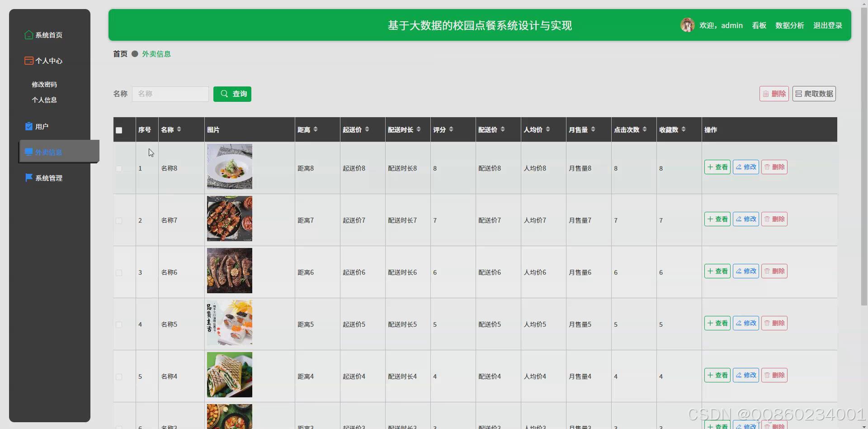
Task: Sort by 配送时长 column arrows
Action: click(419, 129)
